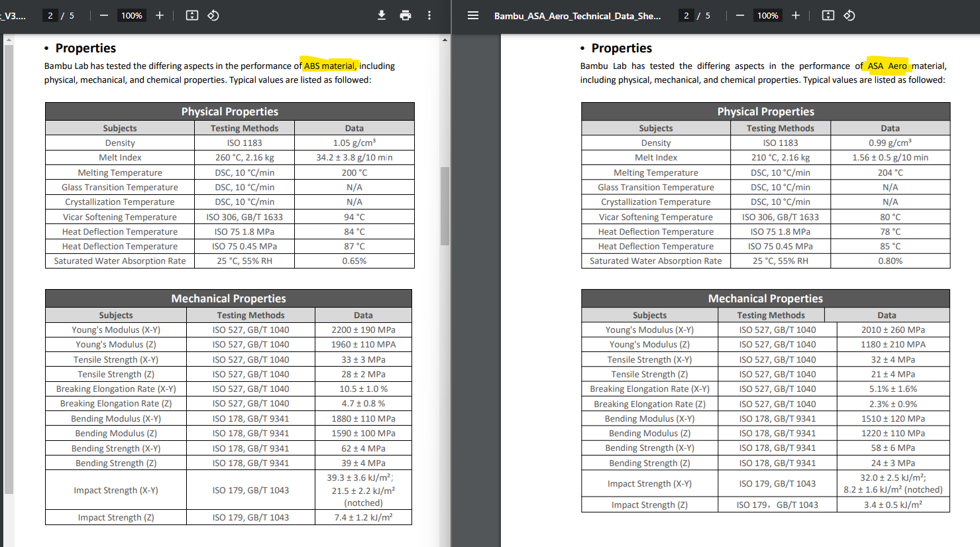Click ABS bending modulus 1880 ± 110 MPa
The image size is (980, 547).
pyautogui.click(x=363, y=418)
